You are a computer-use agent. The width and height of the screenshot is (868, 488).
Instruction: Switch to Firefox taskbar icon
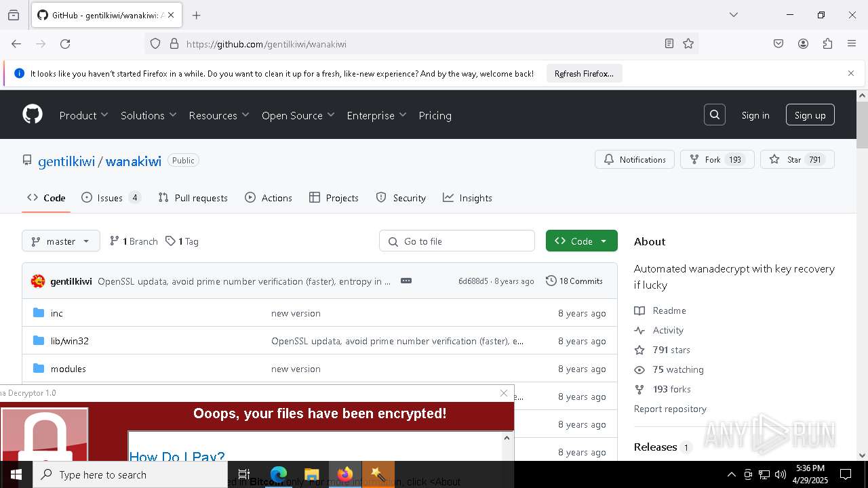345,474
